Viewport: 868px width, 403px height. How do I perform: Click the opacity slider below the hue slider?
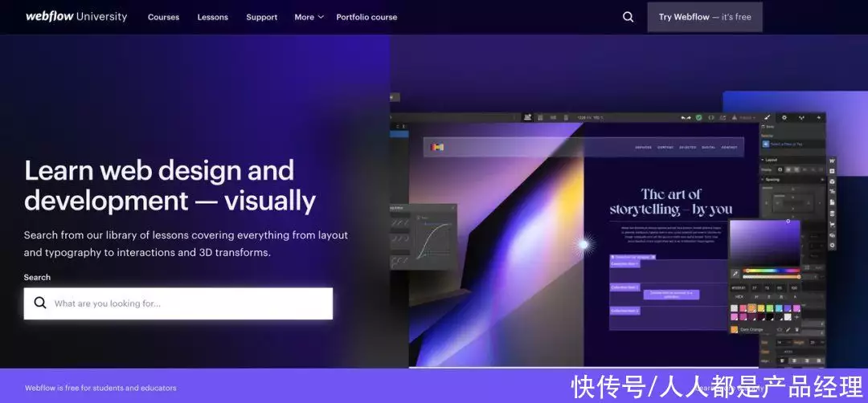tap(771, 276)
